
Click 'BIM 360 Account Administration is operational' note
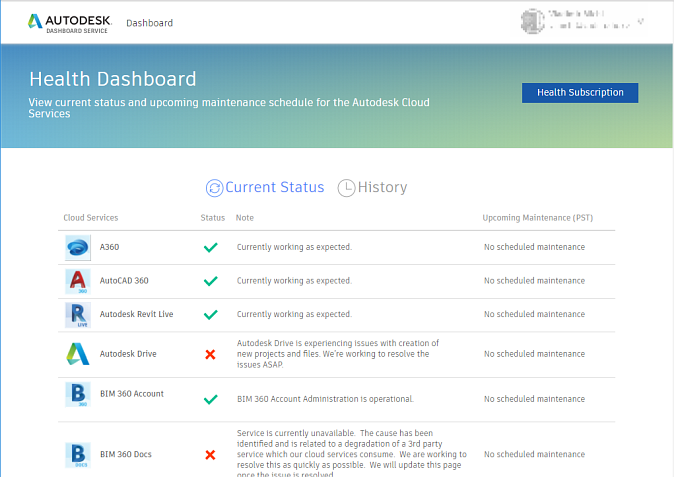325,399
